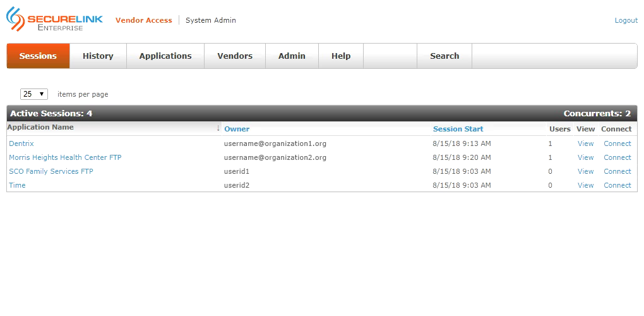Switch to the History tab
The width and height of the screenshot is (644, 316).
click(x=98, y=56)
